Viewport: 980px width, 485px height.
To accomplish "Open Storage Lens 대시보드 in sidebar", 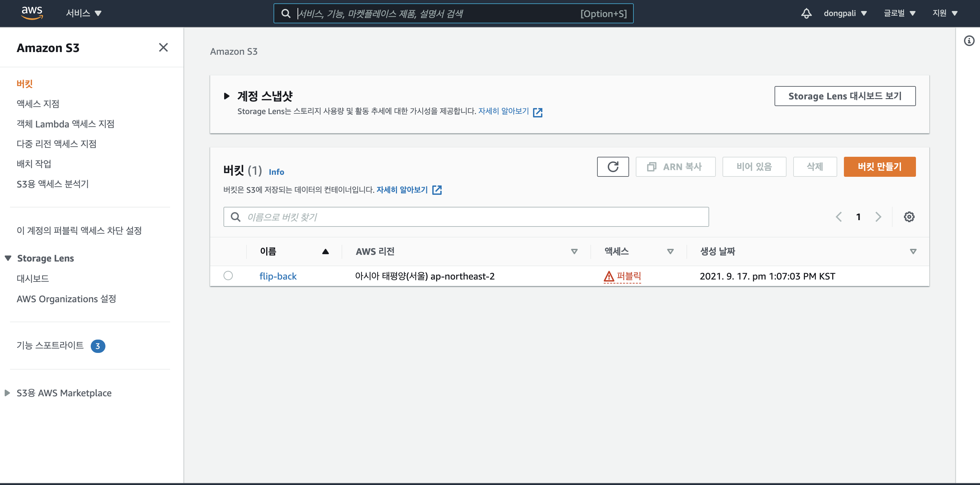I will click(33, 279).
